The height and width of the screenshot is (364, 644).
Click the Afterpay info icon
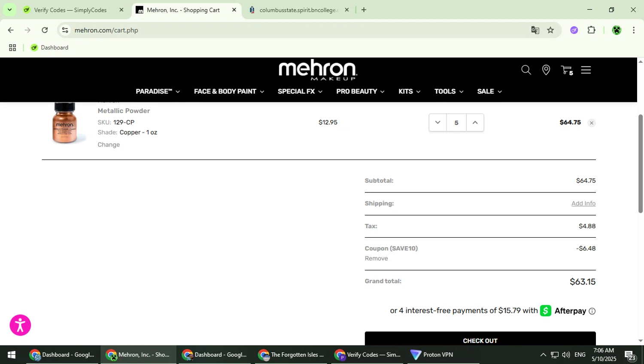click(592, 311)
